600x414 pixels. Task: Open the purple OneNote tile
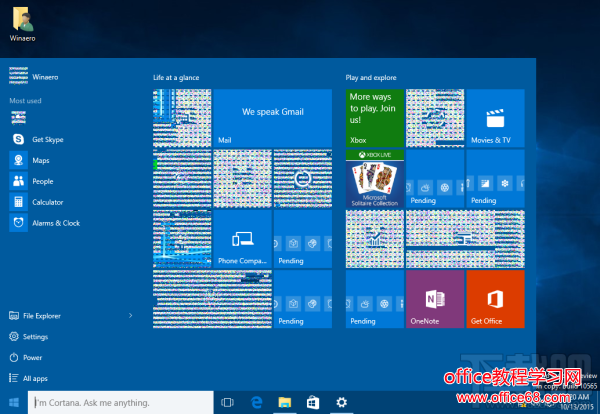[x=435, y=298]
